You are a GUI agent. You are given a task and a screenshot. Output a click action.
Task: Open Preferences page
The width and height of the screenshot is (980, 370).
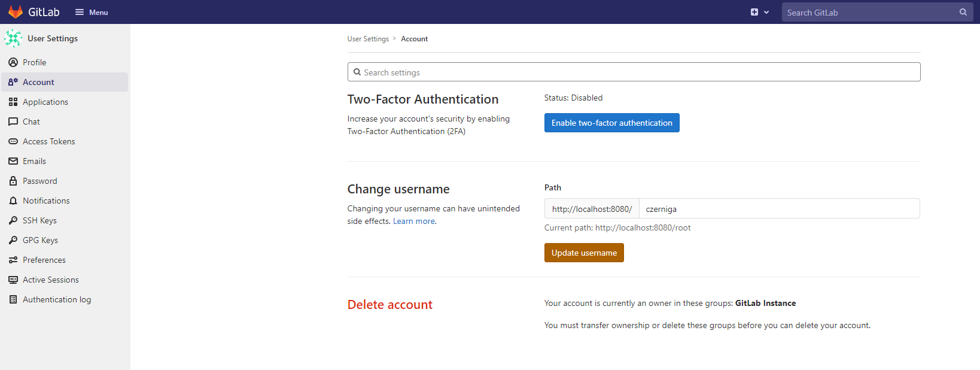[65, 260]
